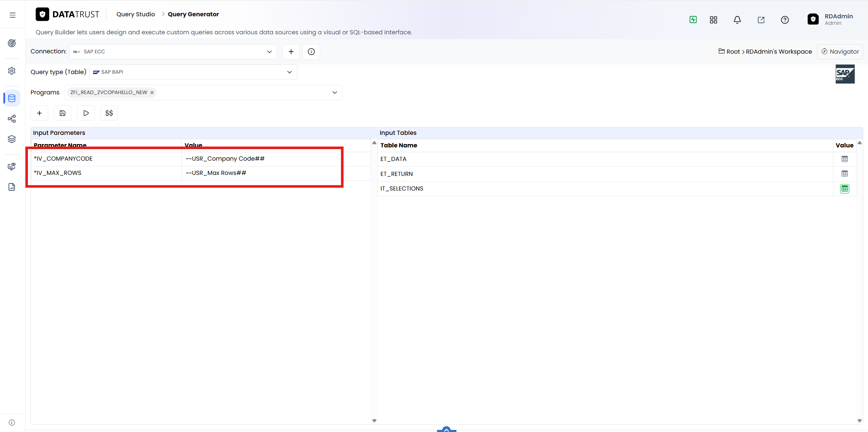Open the activity monitor icon in header
Image resolution: width=868 pixels, height=432 pixels.
pos(693,20)
